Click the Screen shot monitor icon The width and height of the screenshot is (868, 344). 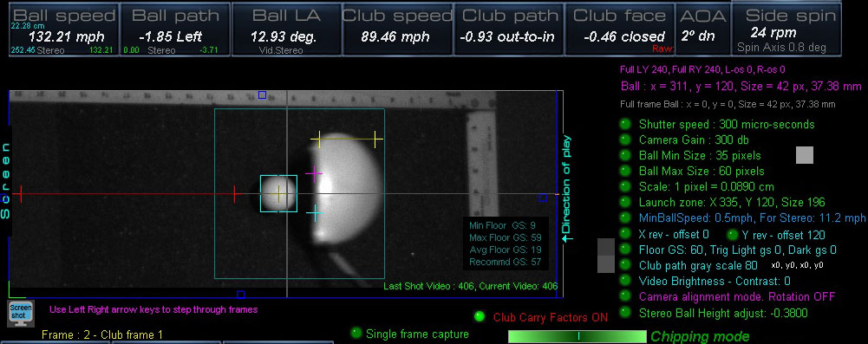21,313
